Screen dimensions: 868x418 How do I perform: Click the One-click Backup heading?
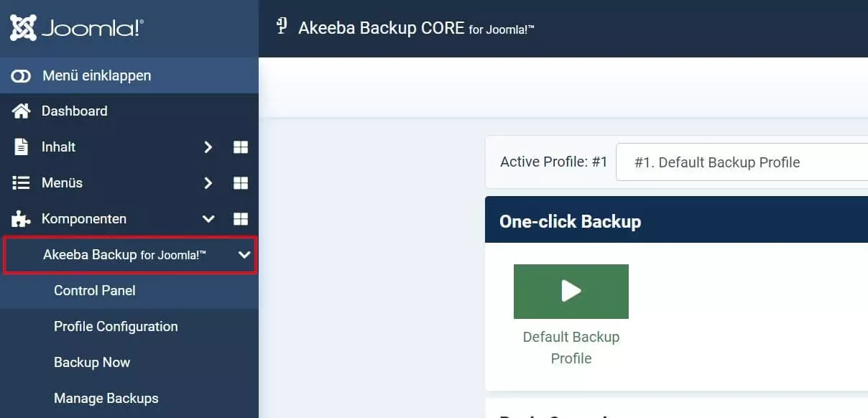pyautogui.click(x=570, y=221)
